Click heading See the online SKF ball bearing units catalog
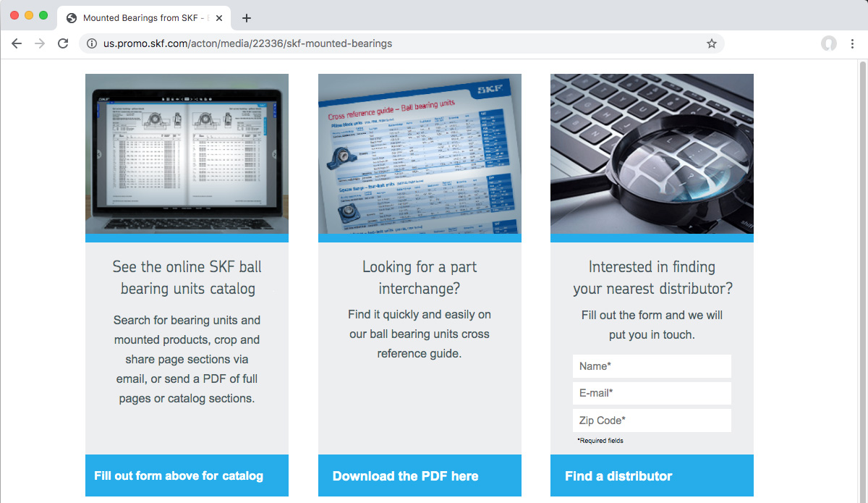The height and width of the screenshot is (503, 868). [x=187, y=278]
